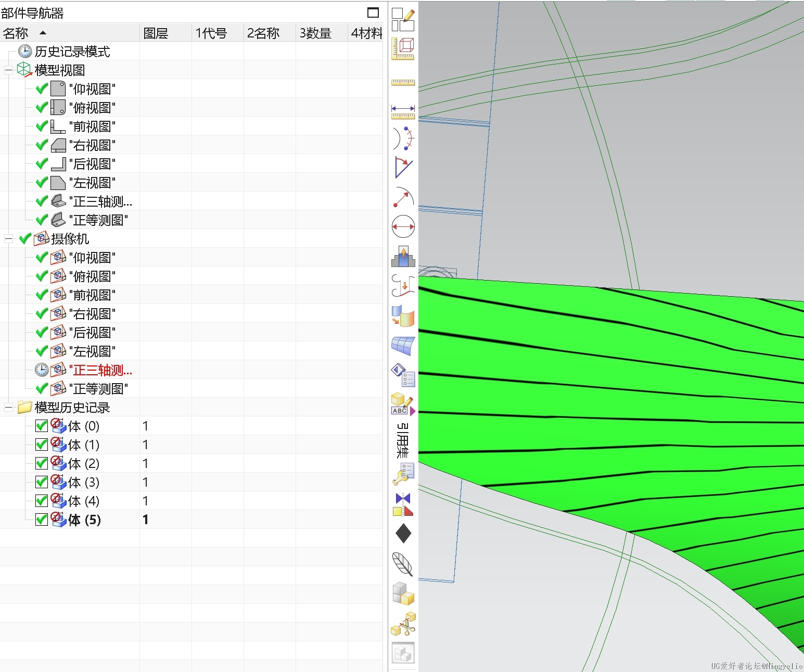804x672 pixels.
Task: Select the 历史记录模式 row
Action: click(x=72, y=51)
